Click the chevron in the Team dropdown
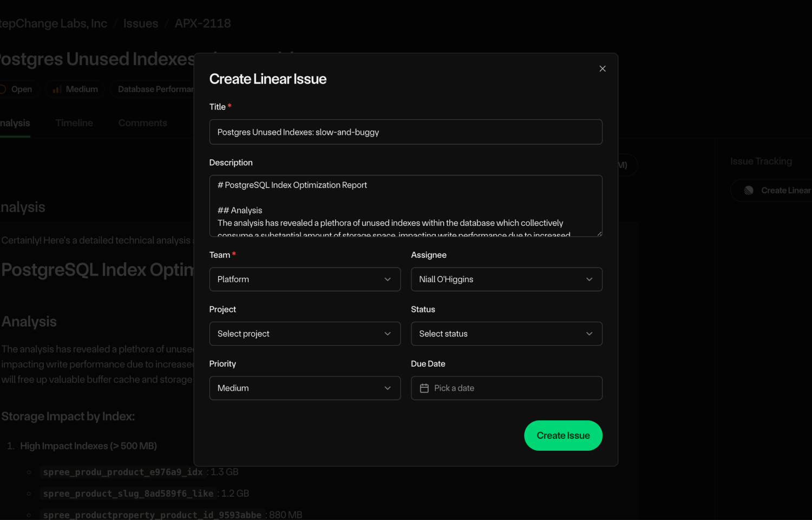 pos(388,279)
